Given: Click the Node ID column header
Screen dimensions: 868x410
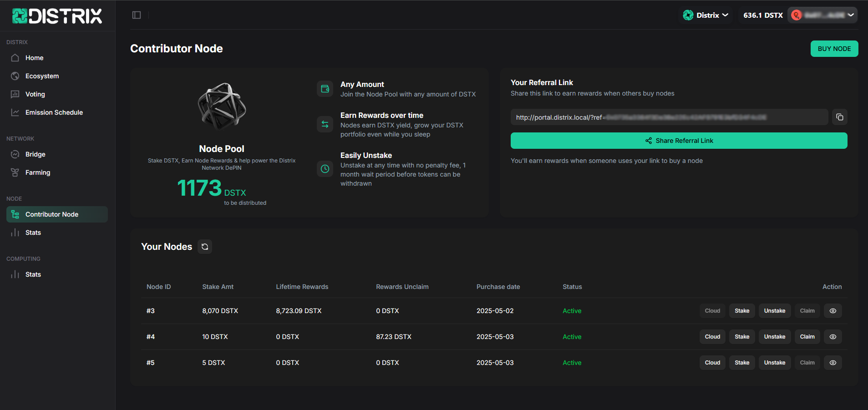Looking at the screenshot, I should (158, 287).
